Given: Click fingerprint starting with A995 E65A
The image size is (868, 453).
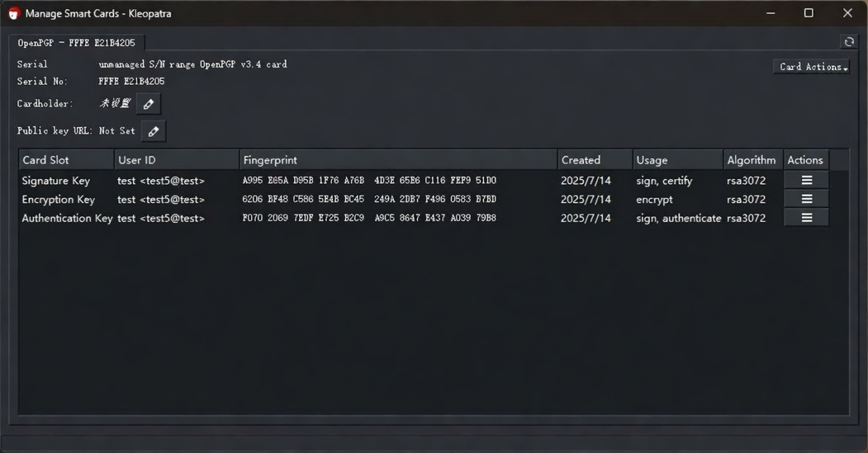Looking at the screenshot, I should [369, 180].
